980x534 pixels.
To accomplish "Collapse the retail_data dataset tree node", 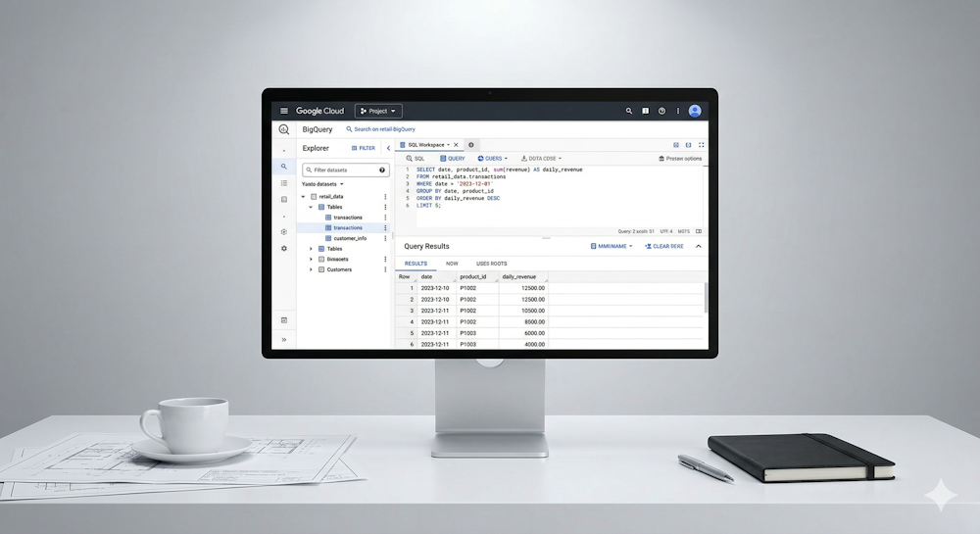I will pos(303,197).
